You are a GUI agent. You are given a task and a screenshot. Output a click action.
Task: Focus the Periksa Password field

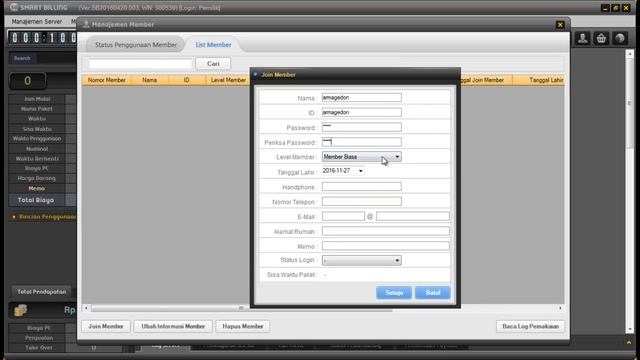362,142
